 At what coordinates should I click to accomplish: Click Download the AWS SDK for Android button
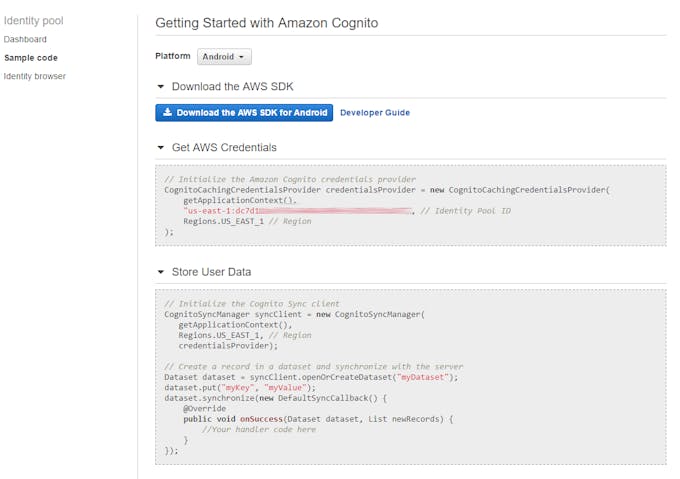244,113
